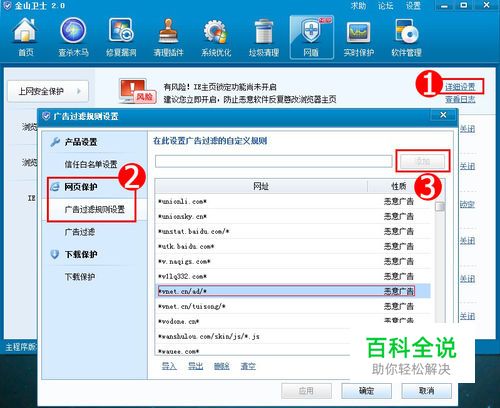Click the 删除 delete link
The height and width of the screenshot is (408, 500).
point(222,366)
